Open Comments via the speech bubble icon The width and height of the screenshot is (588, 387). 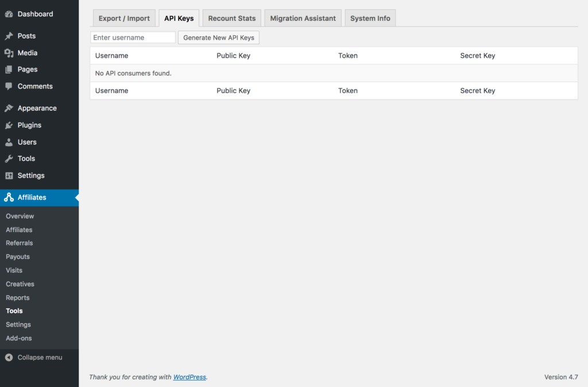(x=10, y=86)
